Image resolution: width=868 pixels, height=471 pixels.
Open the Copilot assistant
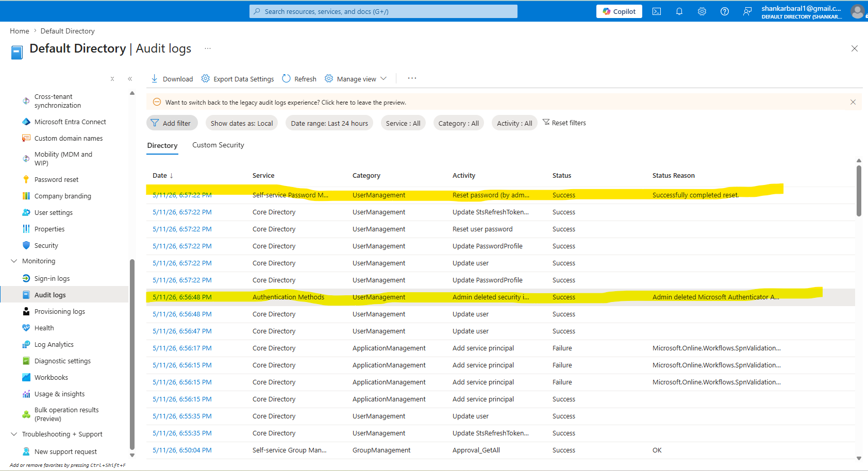click(619, 11)
